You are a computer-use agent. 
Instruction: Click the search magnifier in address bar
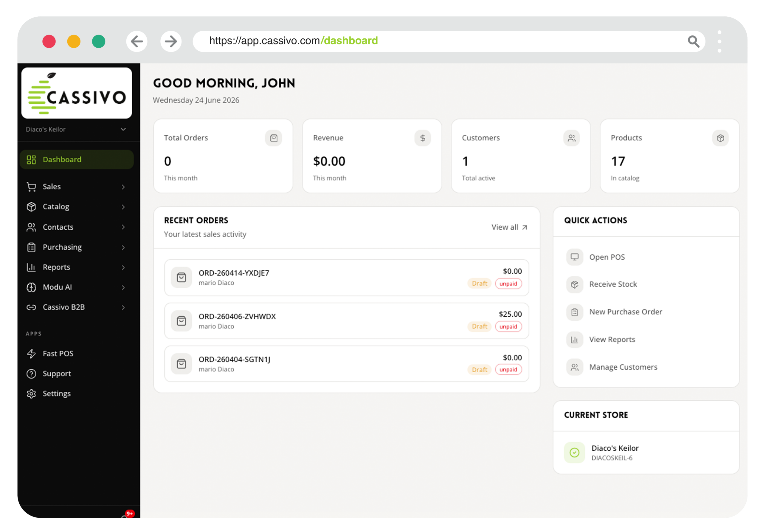693,41
